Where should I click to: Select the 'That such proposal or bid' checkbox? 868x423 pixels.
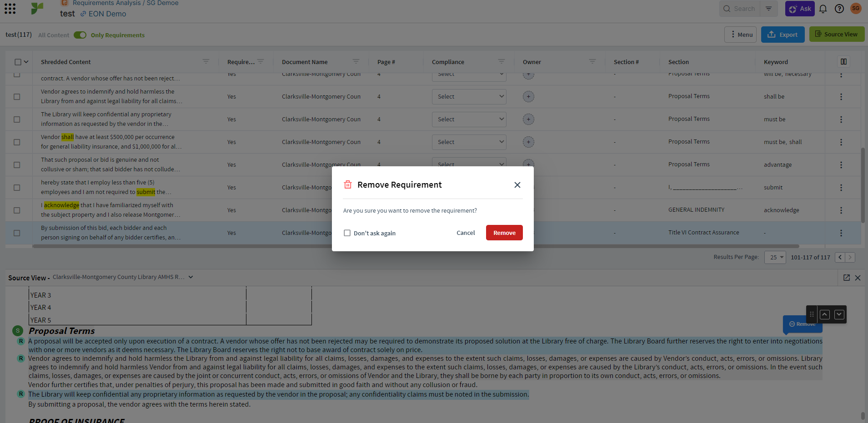(x=17, y=165)
